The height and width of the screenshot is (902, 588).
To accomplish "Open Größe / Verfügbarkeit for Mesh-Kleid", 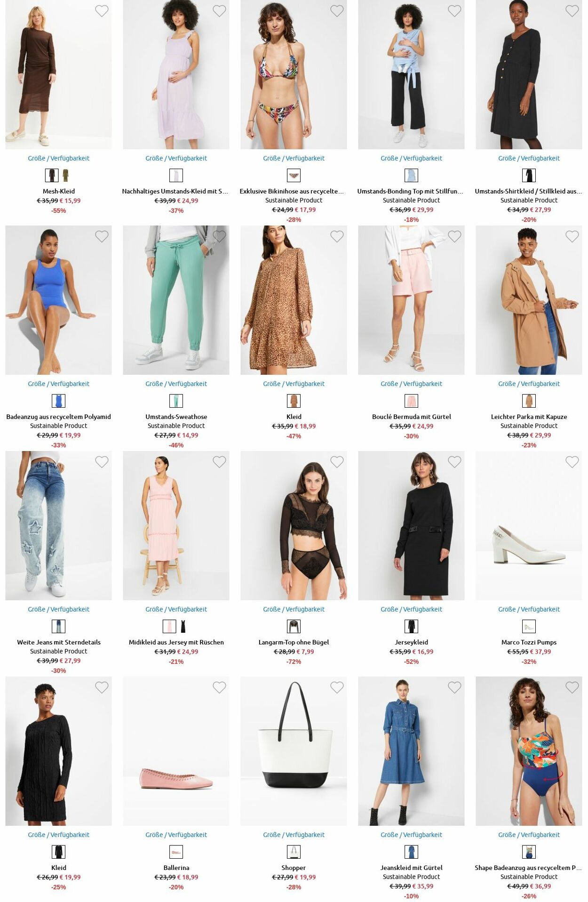I will point(58,158).
